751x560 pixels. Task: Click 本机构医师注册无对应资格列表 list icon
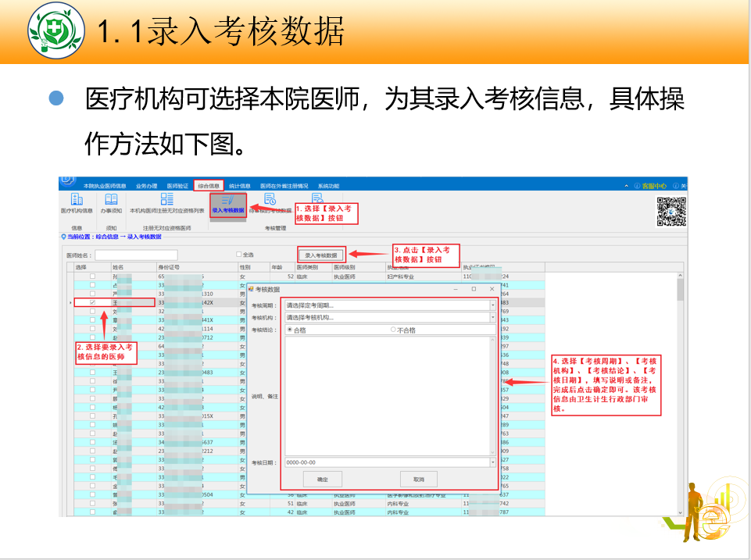pos(166,200)
